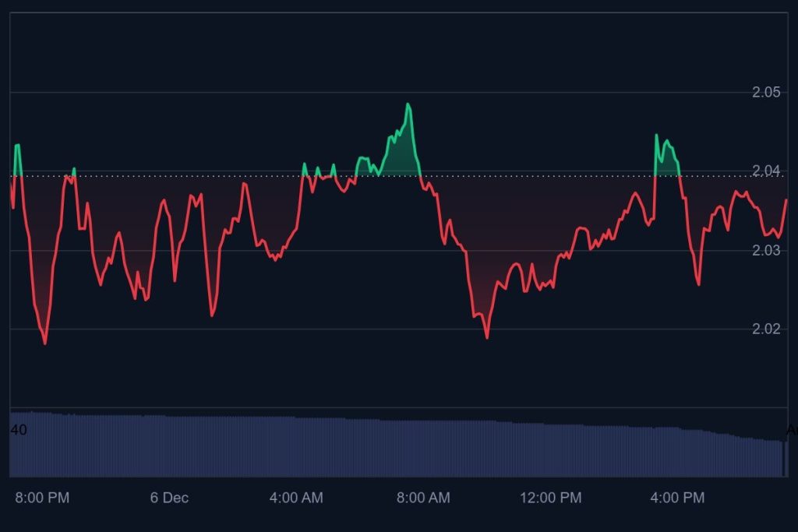Click the last volume bar at far right
The image size is (798, 532).
785,458
